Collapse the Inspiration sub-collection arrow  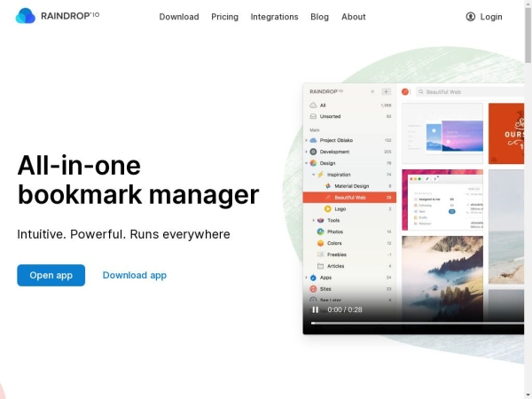click(x=314, y=175)
